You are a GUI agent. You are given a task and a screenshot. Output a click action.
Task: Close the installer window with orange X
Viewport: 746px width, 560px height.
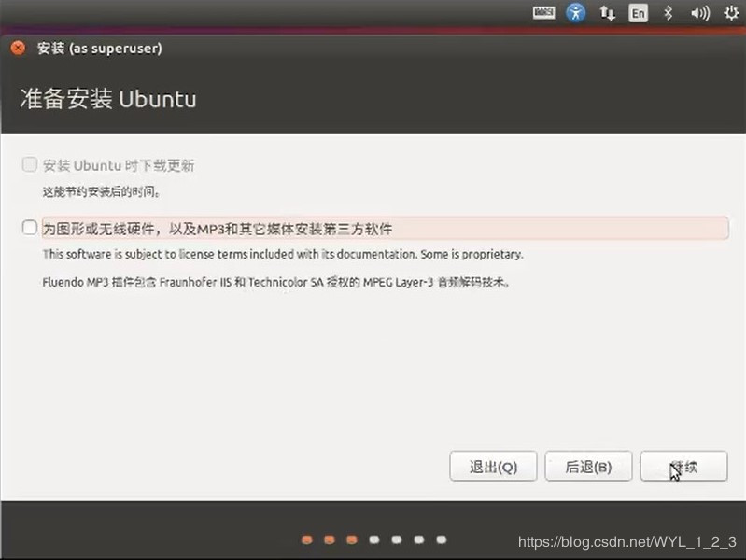coord(18,48)
